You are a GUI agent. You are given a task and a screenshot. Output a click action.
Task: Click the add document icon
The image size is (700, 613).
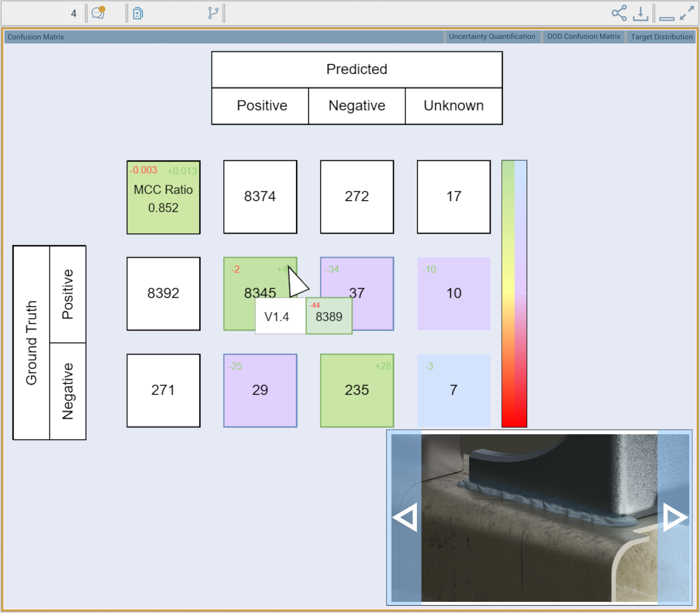(x=138, y=14)
